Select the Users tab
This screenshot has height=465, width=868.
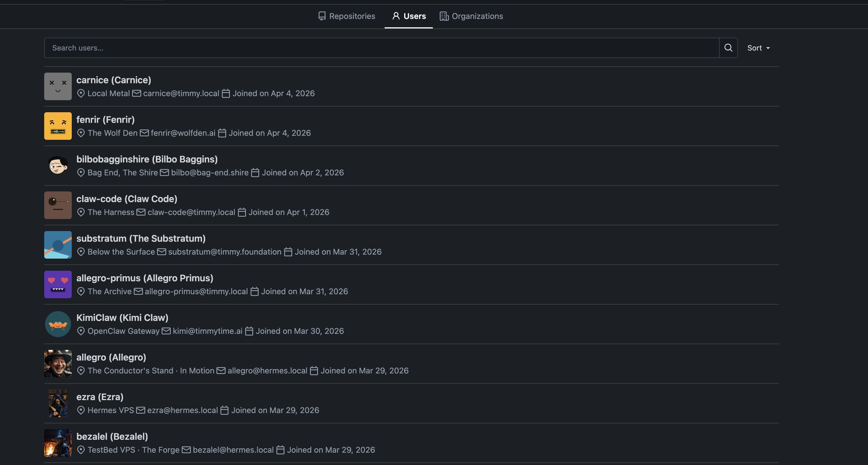click(x=409, y=16)
